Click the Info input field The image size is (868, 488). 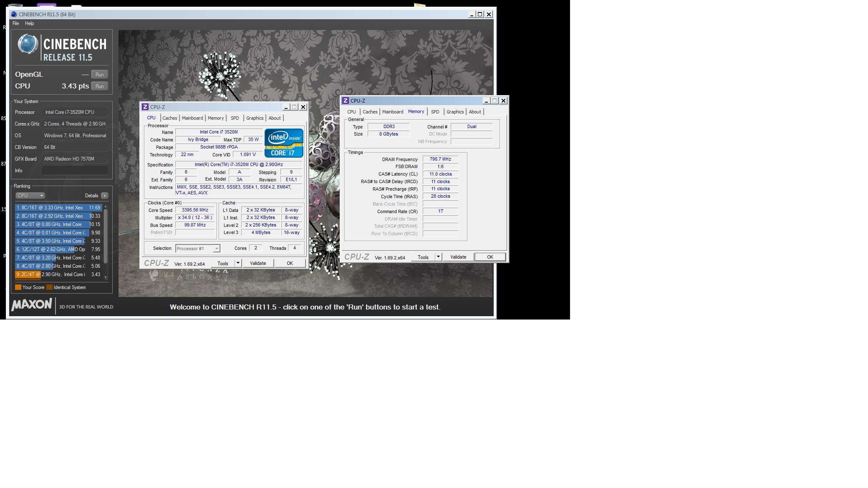point(75,171)
